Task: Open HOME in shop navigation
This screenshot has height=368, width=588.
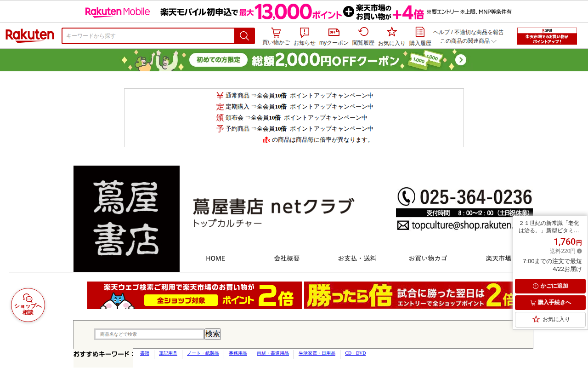Action: point(215,259)
